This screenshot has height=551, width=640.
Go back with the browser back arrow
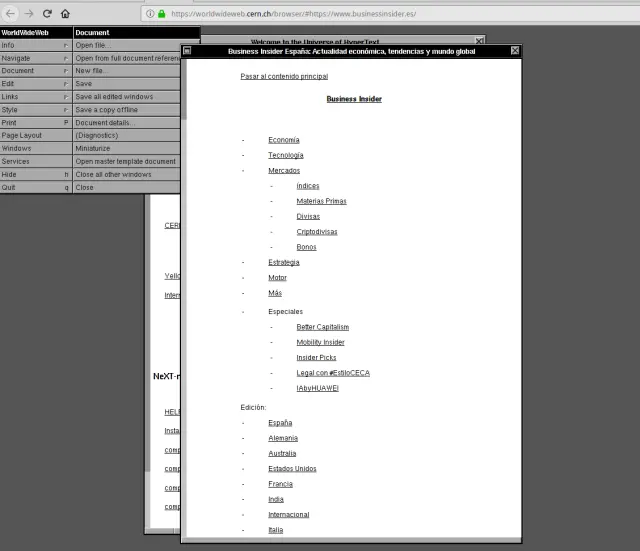(10, 14)
